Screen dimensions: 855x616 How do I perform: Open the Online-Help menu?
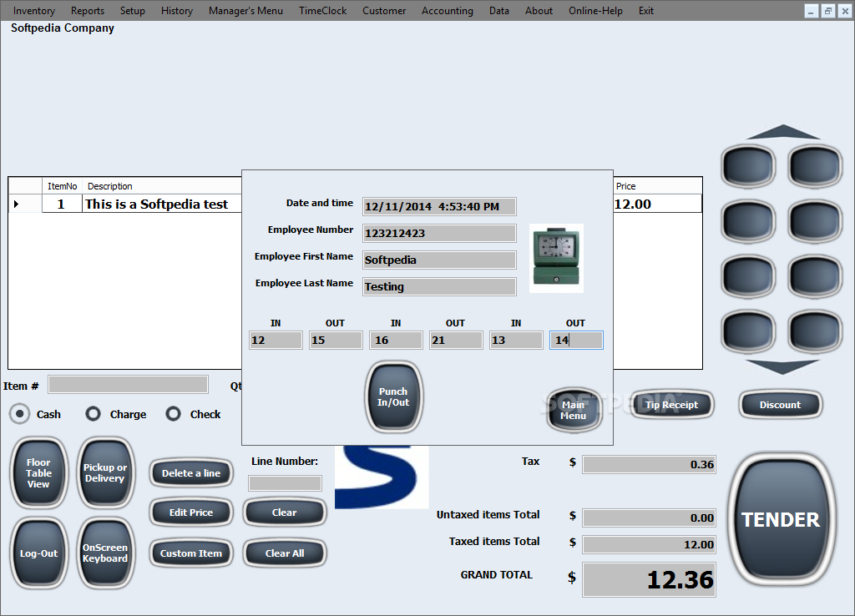point(595,10)
